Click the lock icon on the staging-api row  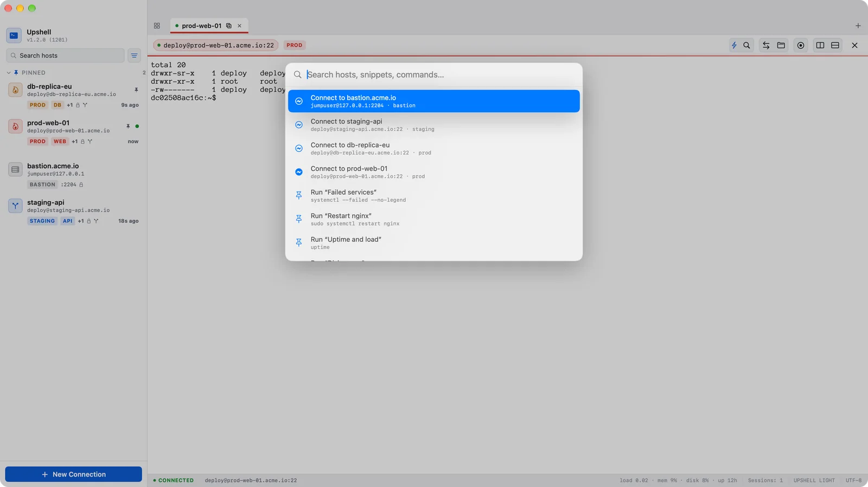(x=89, y=221)
